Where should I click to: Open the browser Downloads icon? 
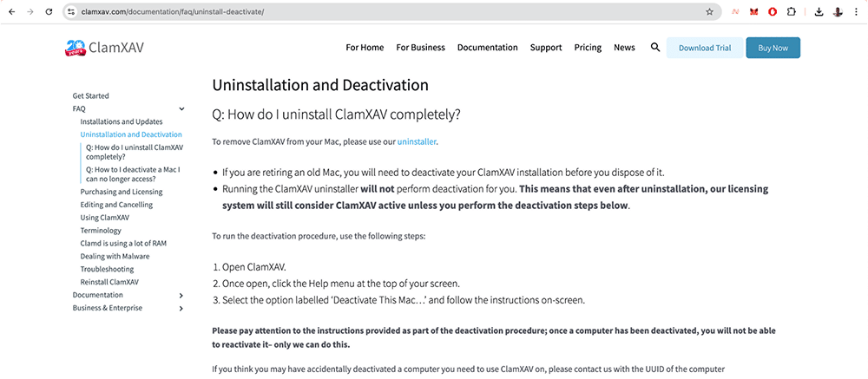coord(820,11)
